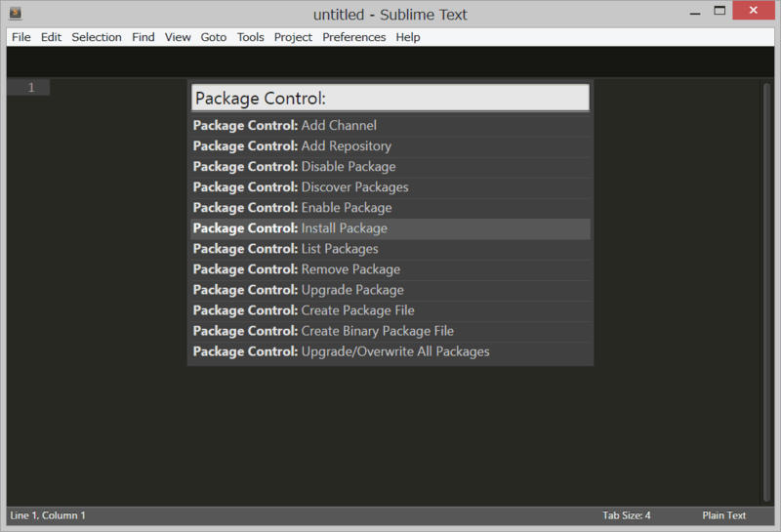781x532 pixels.
Task: Run Package Control: Install Package
Action: pos(390,228)
